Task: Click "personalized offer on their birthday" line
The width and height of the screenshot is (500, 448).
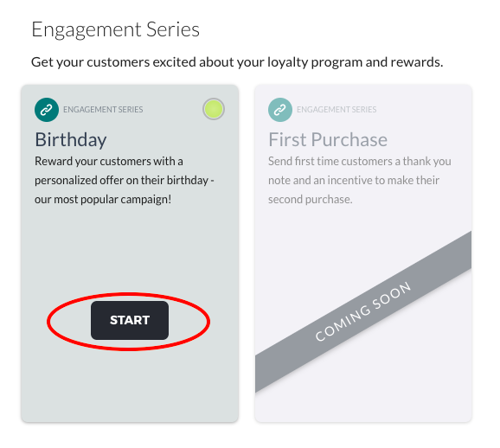Action: [x=125, y=181]
